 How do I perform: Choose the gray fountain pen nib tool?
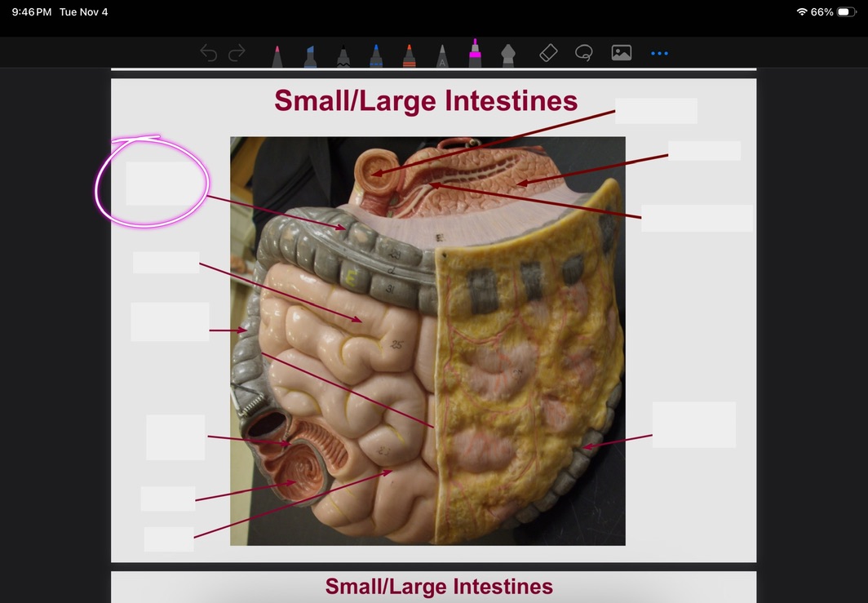(506, 55)
